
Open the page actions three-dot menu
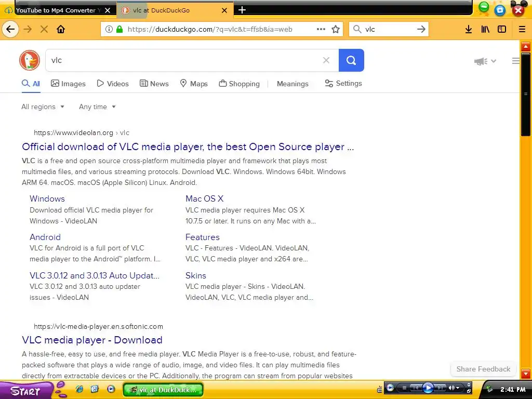[x=321, y=29]
